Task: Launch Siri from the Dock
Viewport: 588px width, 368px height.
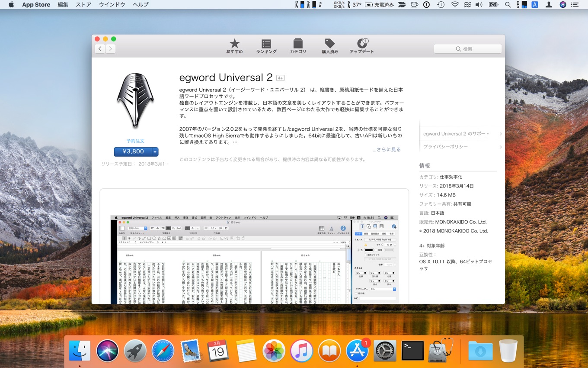Action: point(108,351)
